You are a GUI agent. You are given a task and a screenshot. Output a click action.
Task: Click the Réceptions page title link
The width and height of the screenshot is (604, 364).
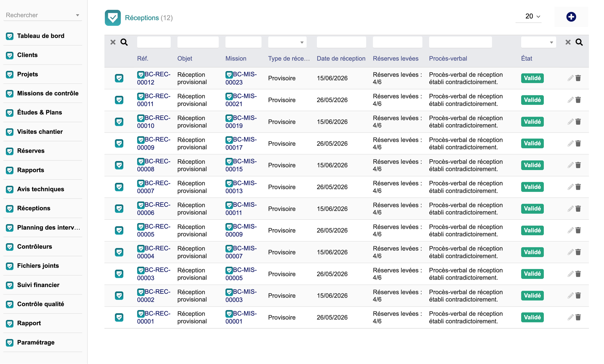142,18
